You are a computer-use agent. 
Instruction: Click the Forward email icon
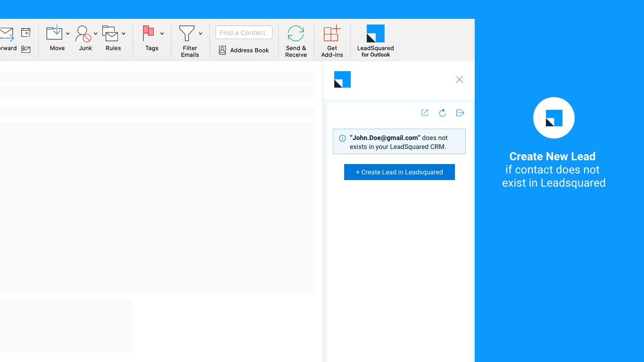(7, 34)
